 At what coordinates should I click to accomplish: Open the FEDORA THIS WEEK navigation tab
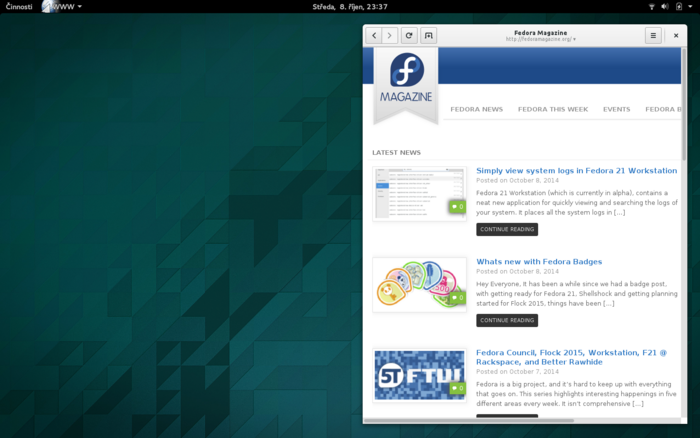point(553,109)
